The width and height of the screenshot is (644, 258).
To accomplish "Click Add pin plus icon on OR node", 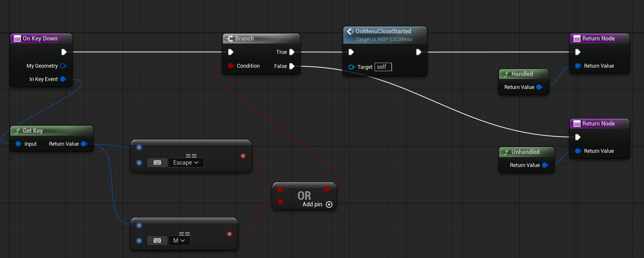I will click(329, 205).
